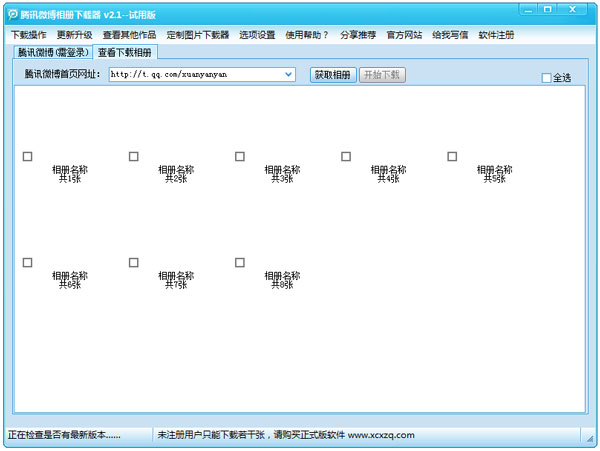Check the album 共1张 checkbox

(28, 156)
